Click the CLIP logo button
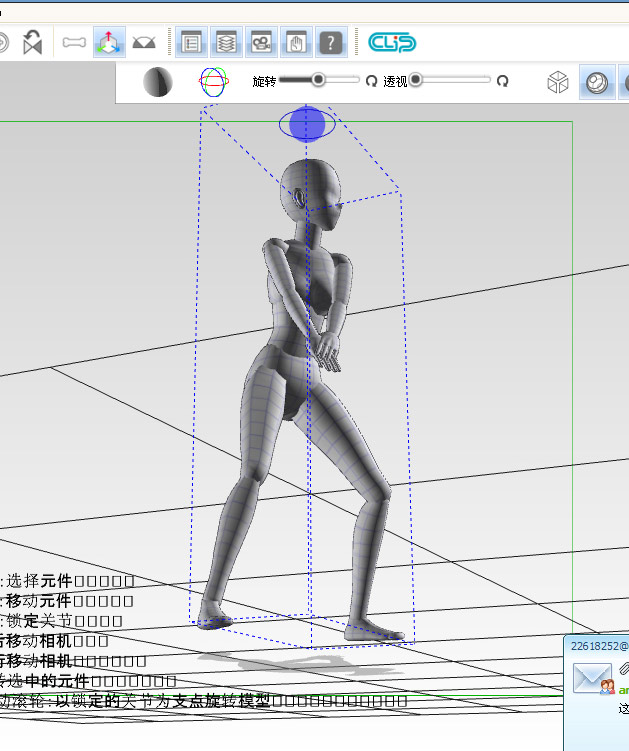Screen dimensions: 629x751 [392, 42]
